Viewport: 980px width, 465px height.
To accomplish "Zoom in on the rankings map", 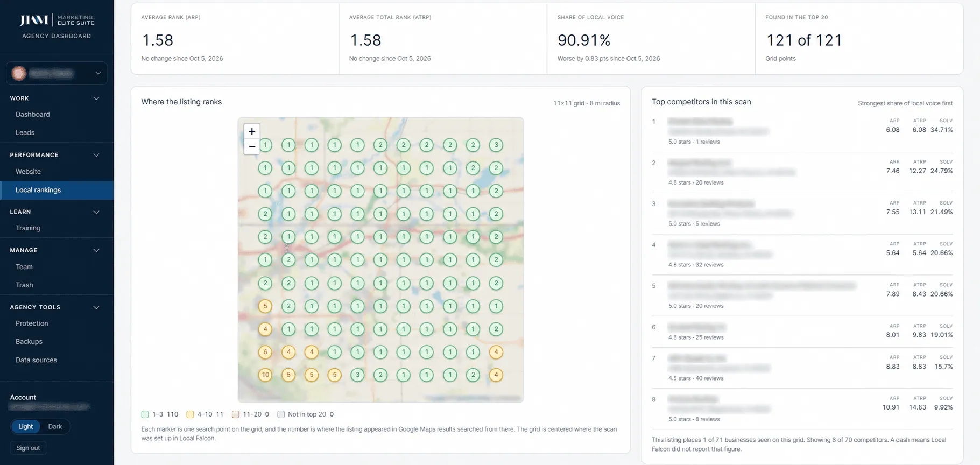I will pos(252,131).
